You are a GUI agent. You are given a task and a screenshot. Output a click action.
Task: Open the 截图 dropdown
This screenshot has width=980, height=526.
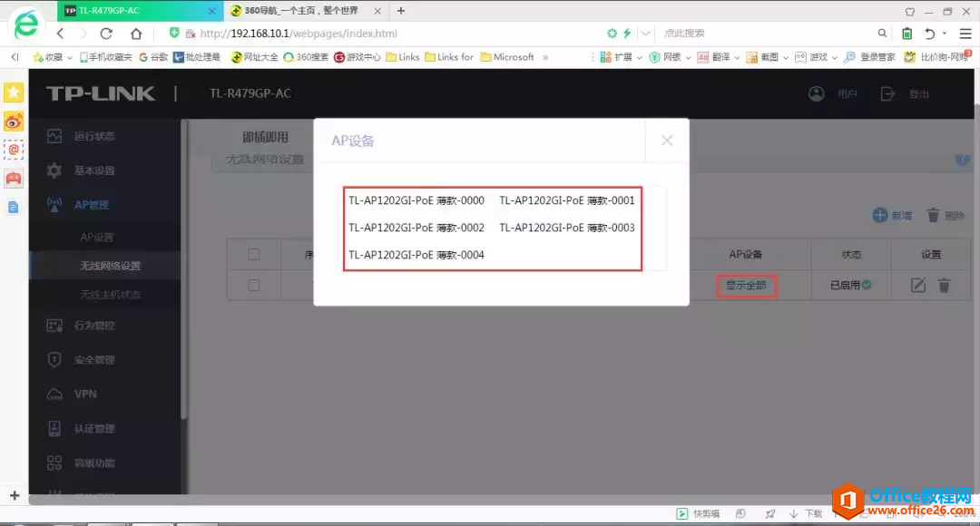point(768,57)
